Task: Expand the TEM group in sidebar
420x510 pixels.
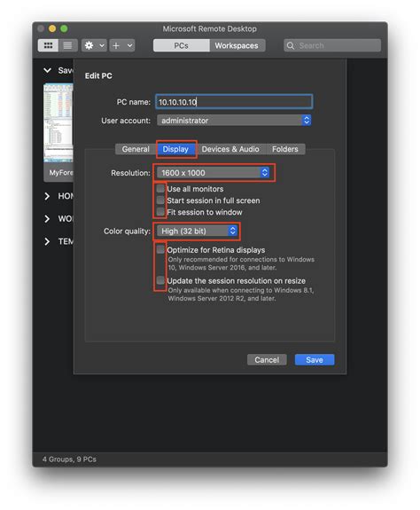Action: (x=47, y=241)
